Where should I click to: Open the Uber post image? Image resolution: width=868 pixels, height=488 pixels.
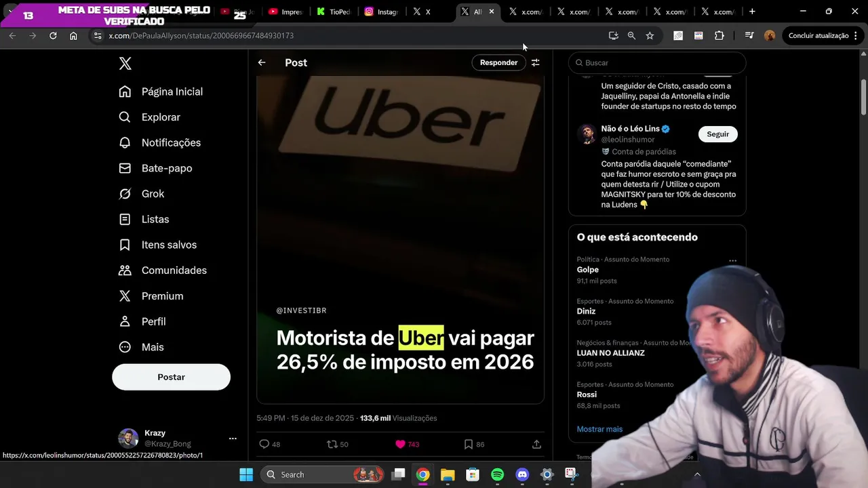click(x=400, y=239)
